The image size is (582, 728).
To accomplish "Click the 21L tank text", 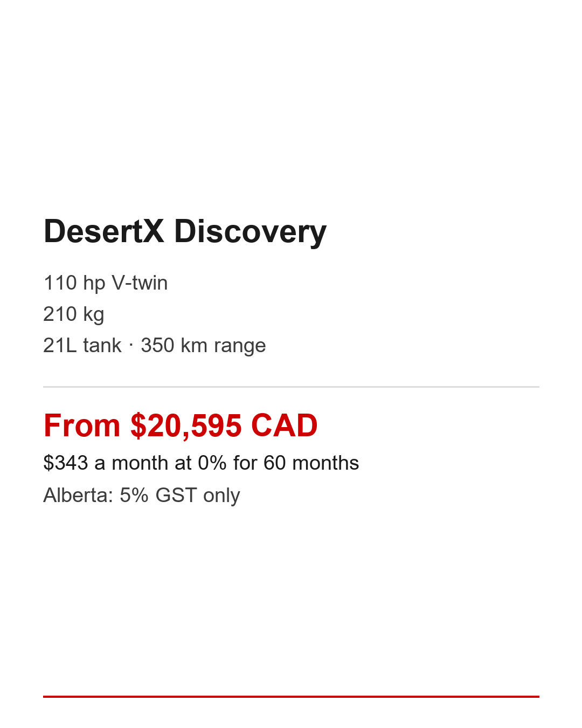I will 82,346.
